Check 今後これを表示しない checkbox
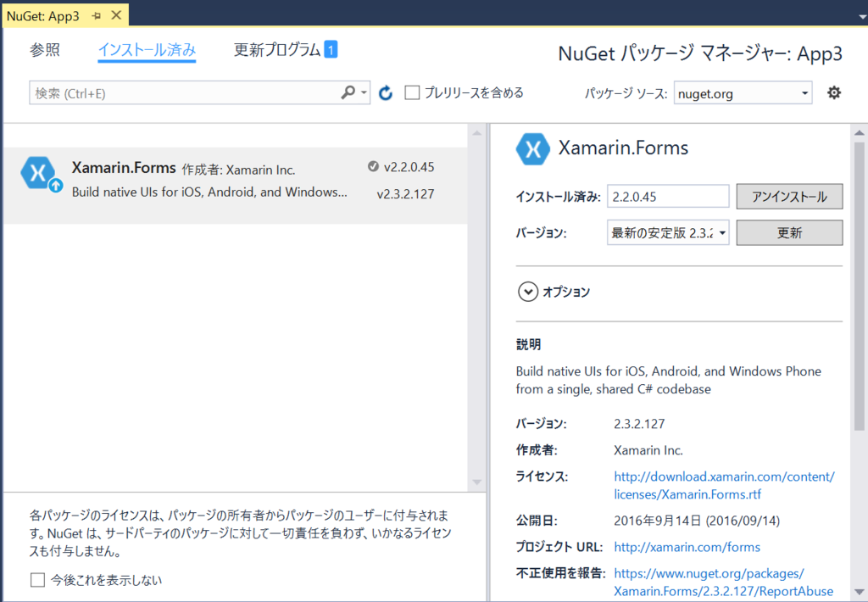The image size is (868, 602). (37, 580)
